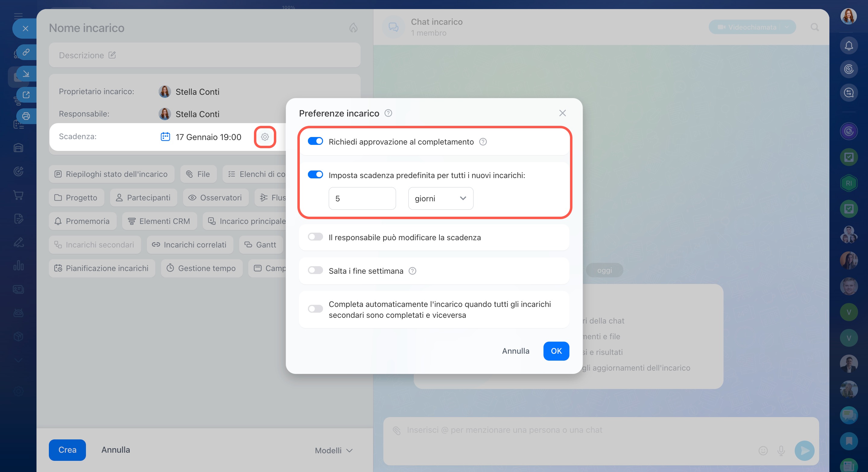Enable Il responsabile può modificare la scadenza

click(315, 237)
